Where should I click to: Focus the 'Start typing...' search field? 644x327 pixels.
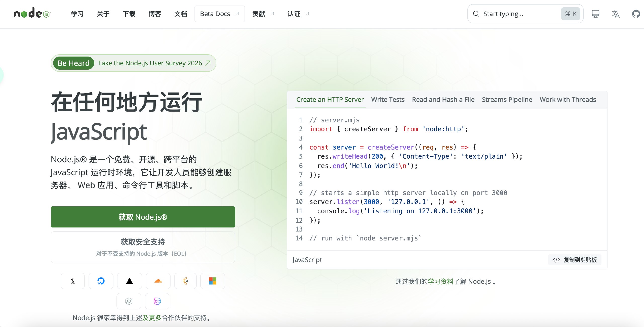pyautogui.click(x=525, y=14)
